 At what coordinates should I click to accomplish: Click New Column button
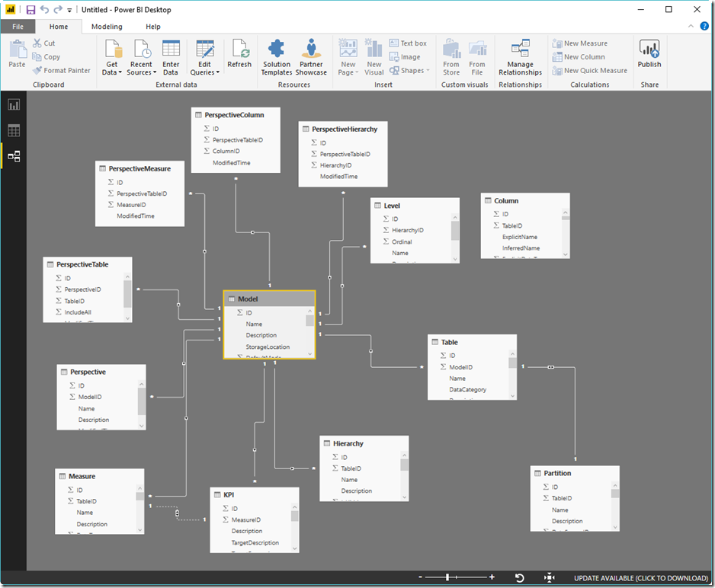coord(579,56)
